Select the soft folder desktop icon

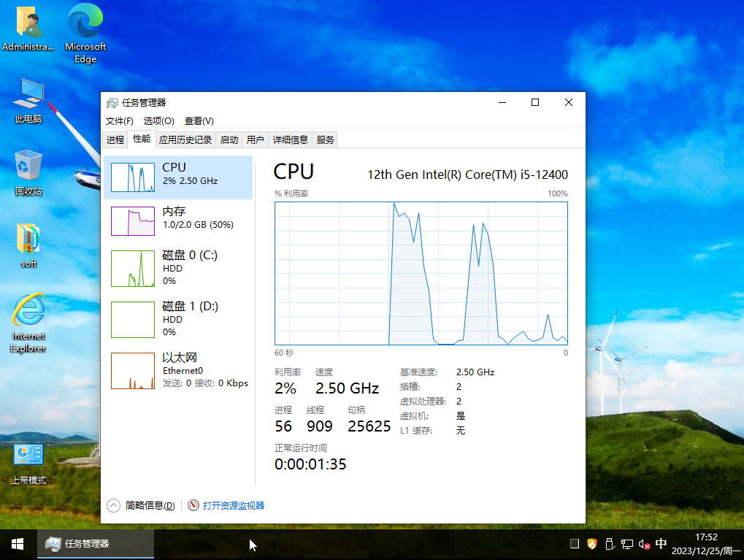[28, 245]
